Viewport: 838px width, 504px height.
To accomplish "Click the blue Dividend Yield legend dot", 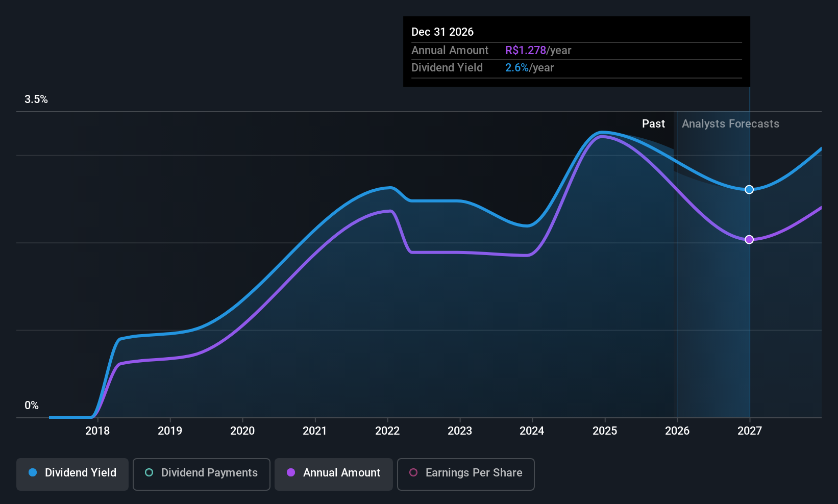I will pyautogui.click(x=33, y=472).
